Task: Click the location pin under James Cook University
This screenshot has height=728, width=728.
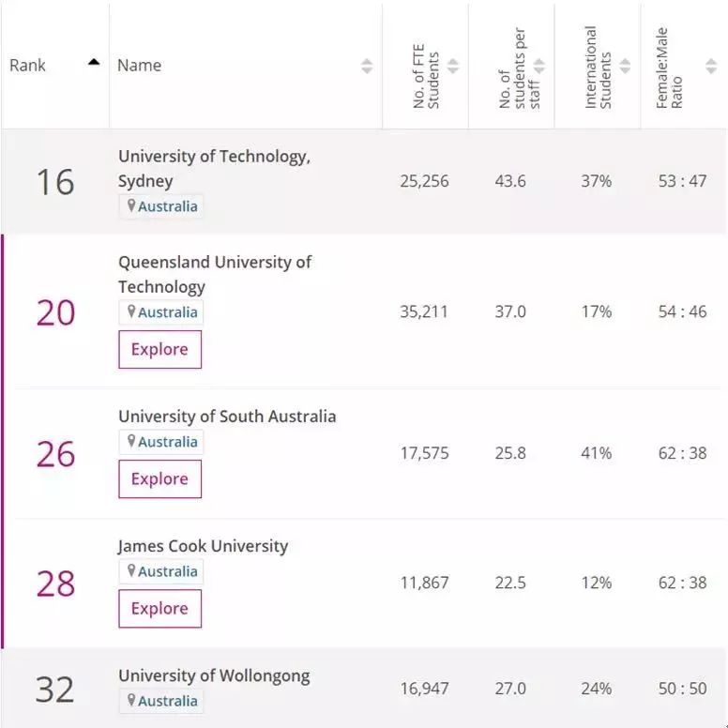Action: point(131,570)
